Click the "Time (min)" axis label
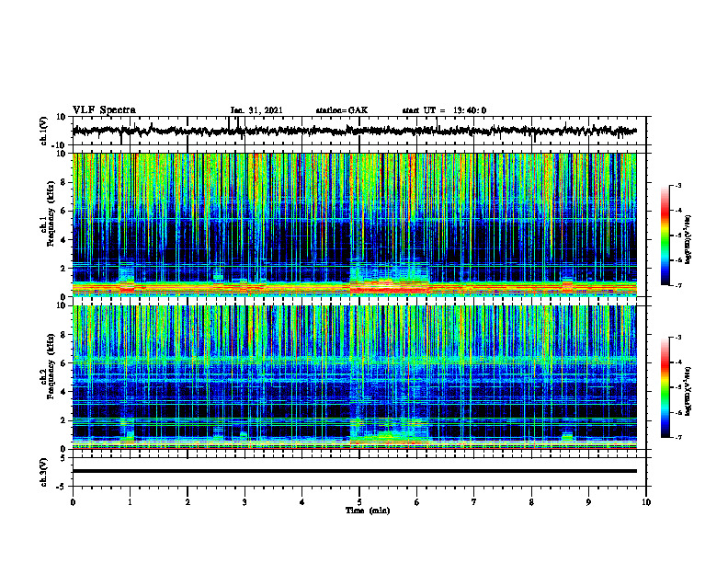Screen dimensions: 728x563 pyautogui.click(x=368, y=511)
